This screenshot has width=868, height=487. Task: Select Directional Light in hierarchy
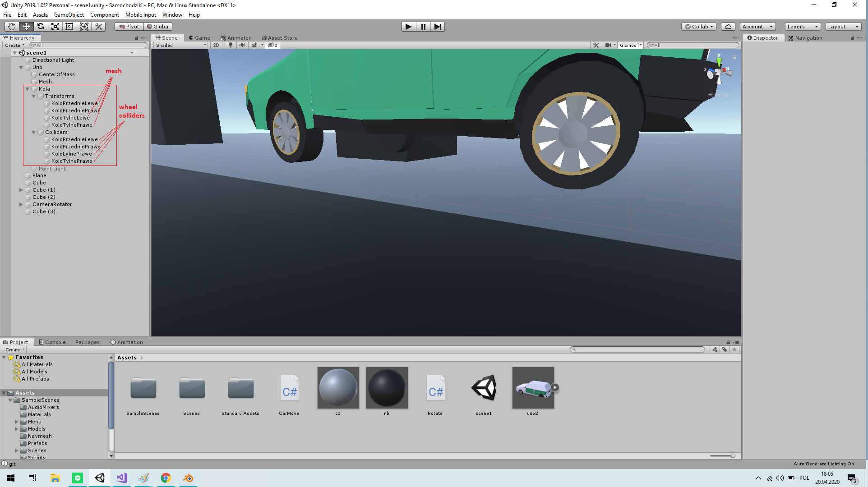point(53,60)
